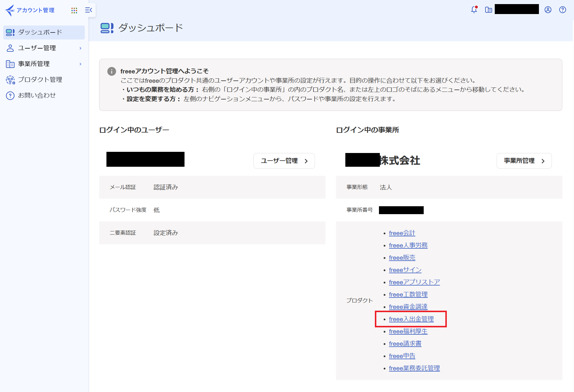The width and height of the screenshot is (574, 392).
Task: Click the 二要素認証 value 設定済み
Action: [x=166, y=233]
